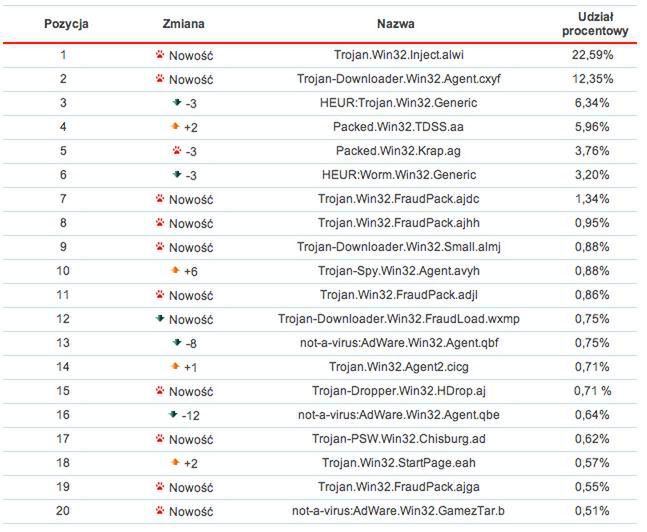
Task: Click the Pozycja column header
Action: 64,23
